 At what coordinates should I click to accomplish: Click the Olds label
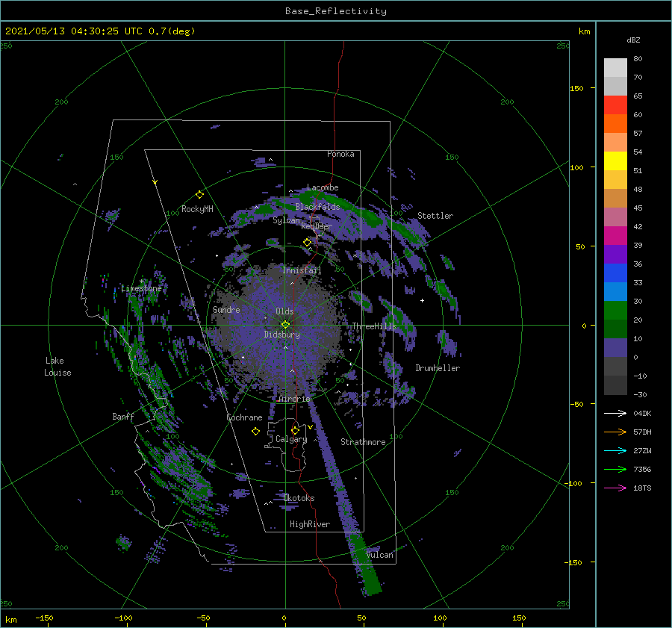click(x=284, y=311)
